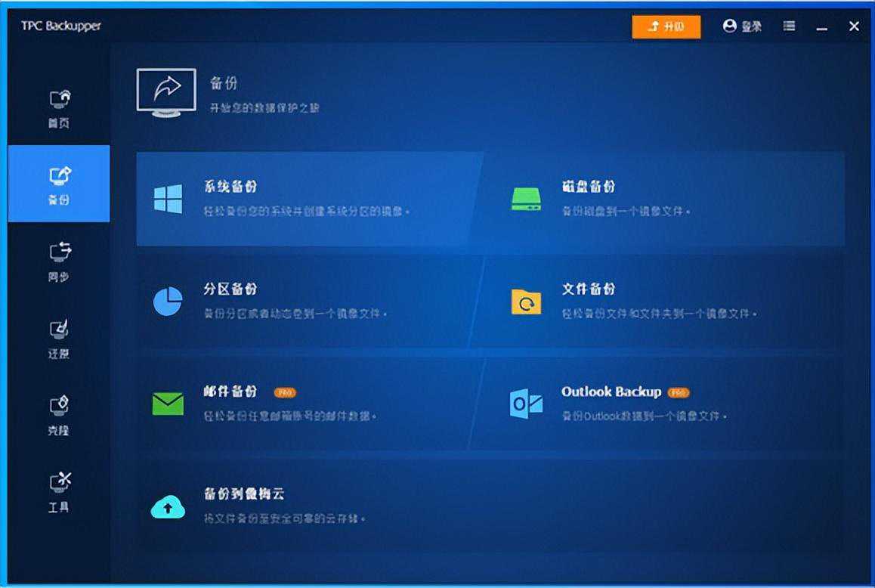Click the Outlook Backup icon

click(526, 404)
